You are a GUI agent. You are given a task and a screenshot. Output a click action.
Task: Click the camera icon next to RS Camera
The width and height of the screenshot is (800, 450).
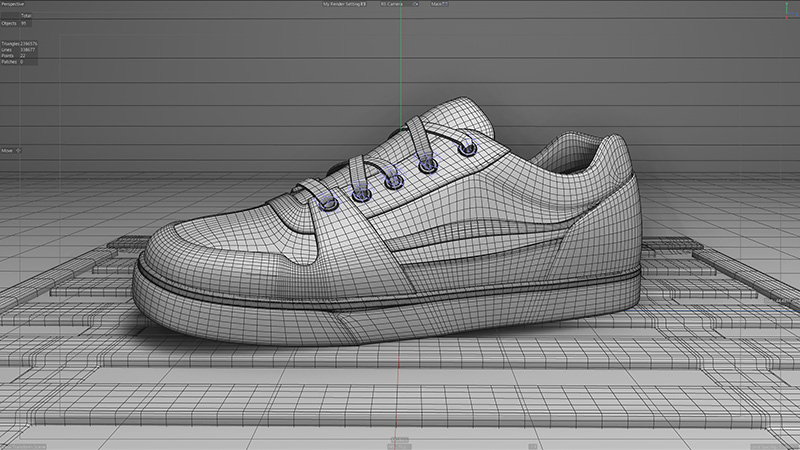417,4
